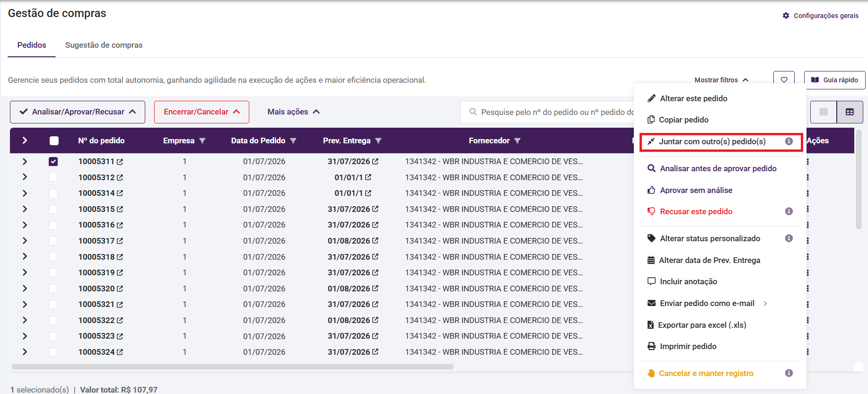Uncheck the checkbox for order 10005311

click(53, 162)
